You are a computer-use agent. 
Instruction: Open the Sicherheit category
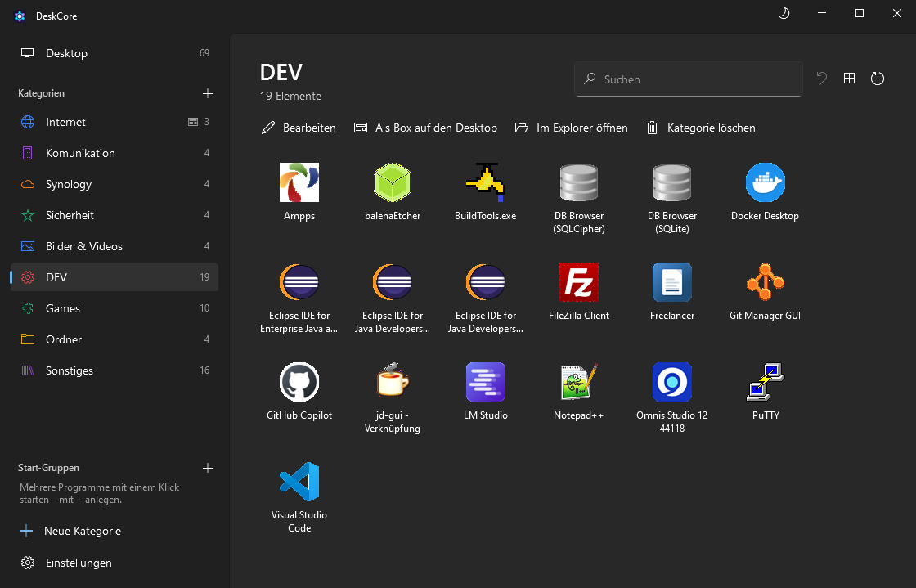[x=114, y=215]
